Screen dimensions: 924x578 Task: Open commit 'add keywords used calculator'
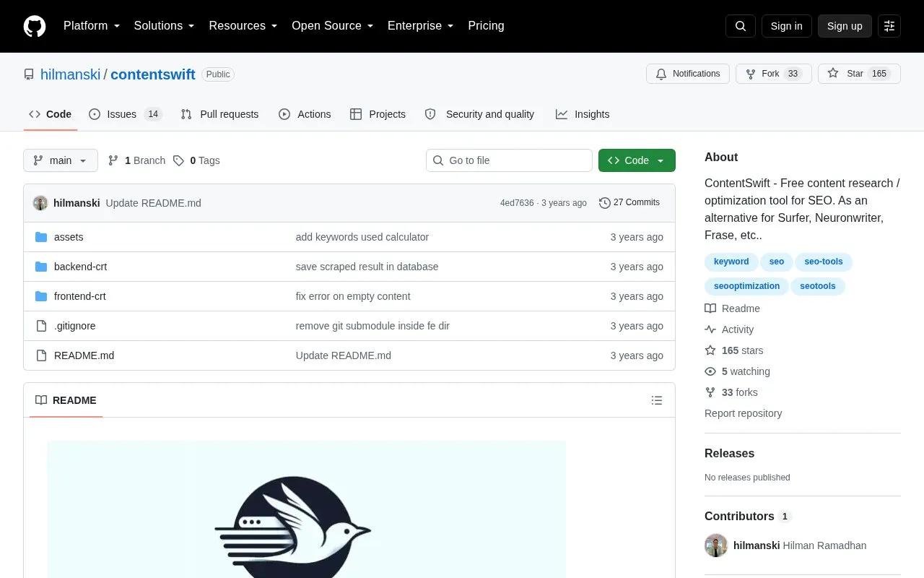362,237
